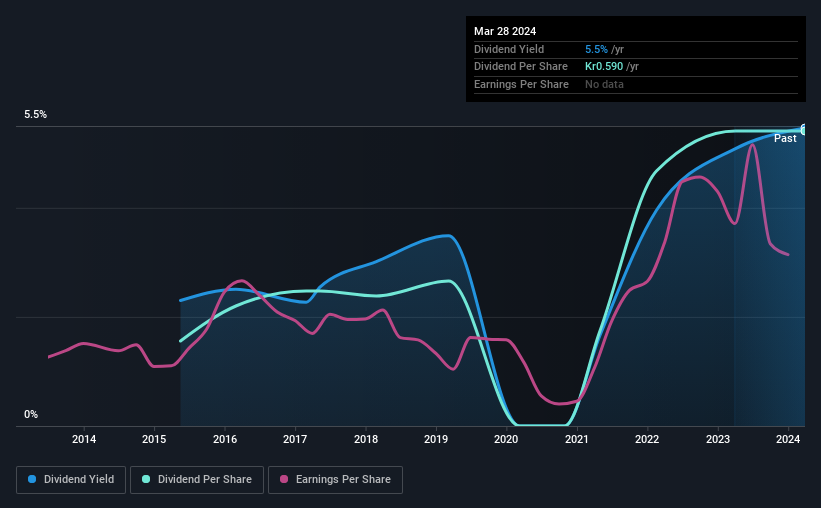
Task: Click the Dividend Per Share tooltip row label
Action: [x=520, y=67]
